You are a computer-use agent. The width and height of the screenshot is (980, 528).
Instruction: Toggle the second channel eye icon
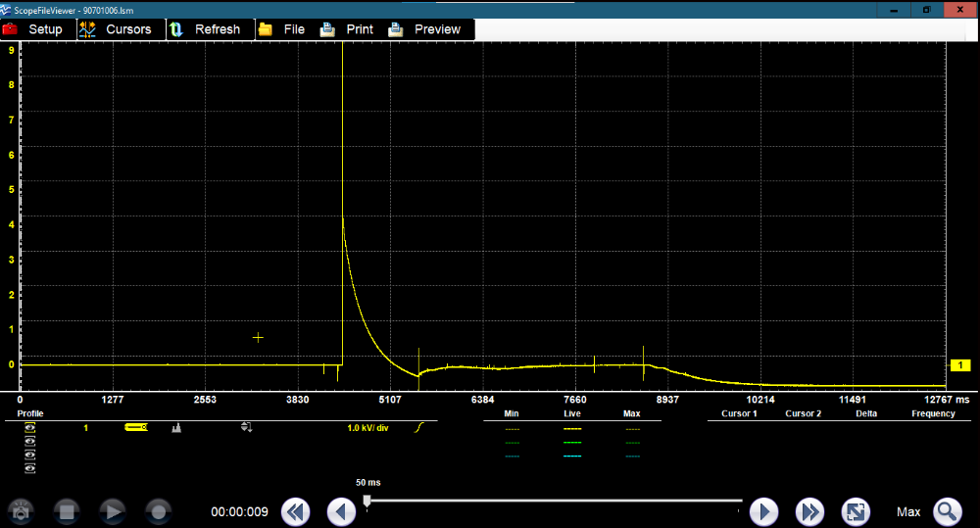29,442
